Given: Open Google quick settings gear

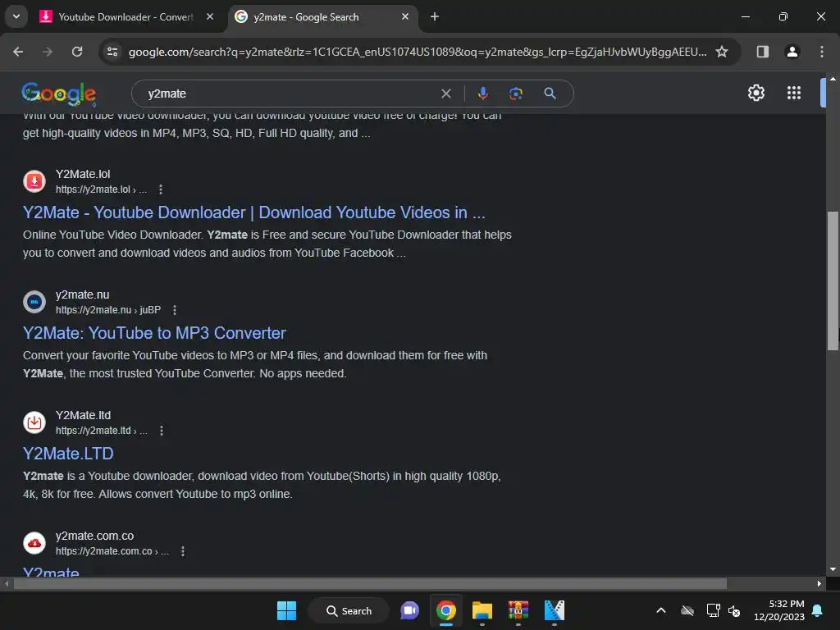Looking at the screenshot, I should pos(756,93).
